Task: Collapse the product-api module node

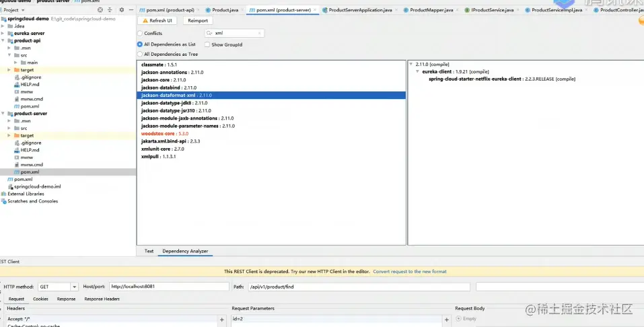Action: point(3,40)
